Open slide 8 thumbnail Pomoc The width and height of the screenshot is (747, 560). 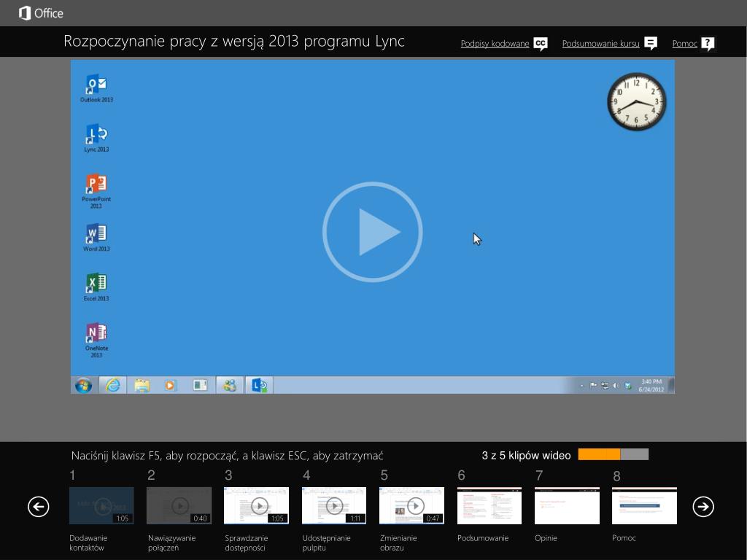pyautogui.click(x=644, y=505)
